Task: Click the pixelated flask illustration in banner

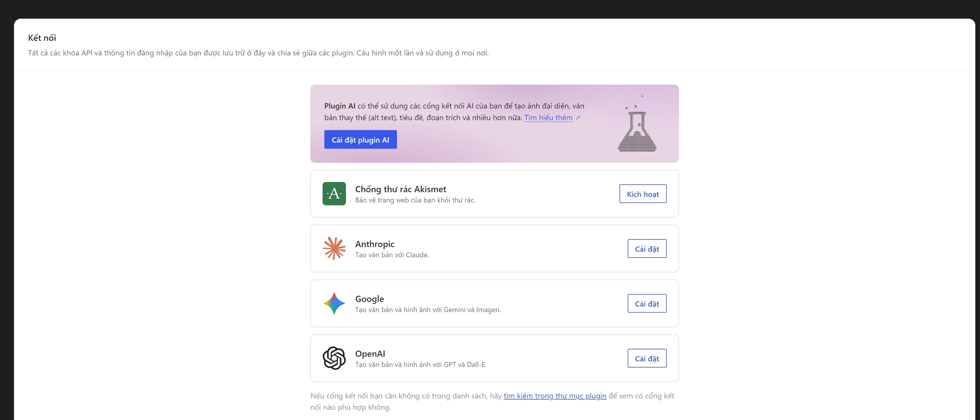Action: pos(637,123)
